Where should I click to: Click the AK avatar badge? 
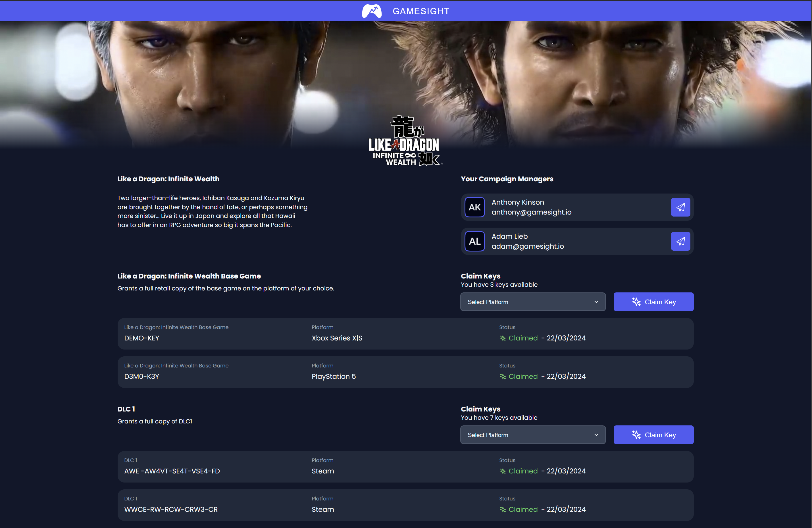[474, 207]
